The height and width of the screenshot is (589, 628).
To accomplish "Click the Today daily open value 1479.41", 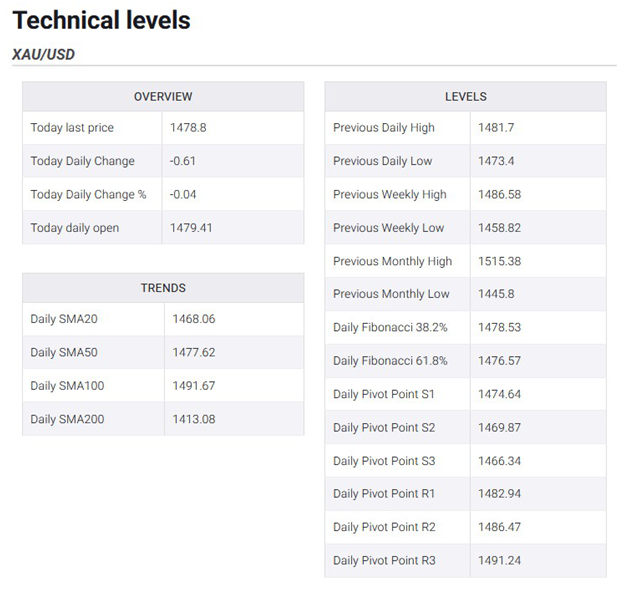I will 191,228.
